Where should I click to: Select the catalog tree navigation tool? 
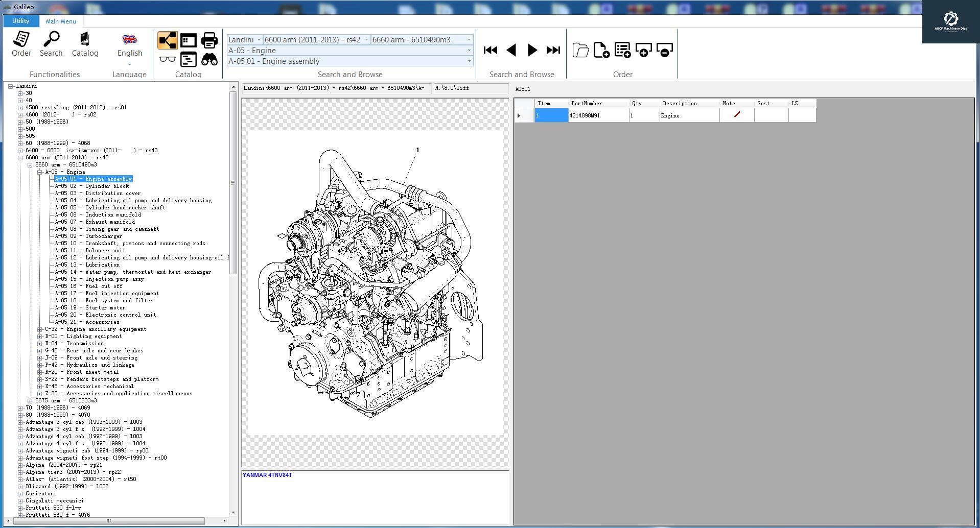168,40
